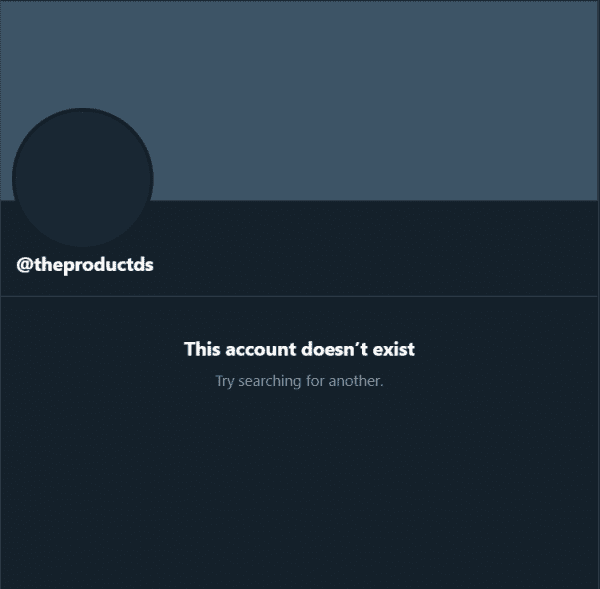
Task: Click the "This account doesn't exist" heading
Action: pos(299,349)
